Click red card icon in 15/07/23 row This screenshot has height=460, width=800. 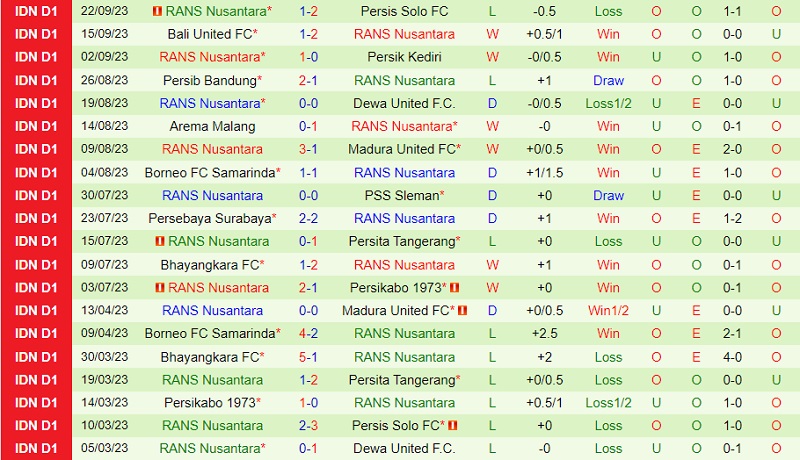pos(159,241)
